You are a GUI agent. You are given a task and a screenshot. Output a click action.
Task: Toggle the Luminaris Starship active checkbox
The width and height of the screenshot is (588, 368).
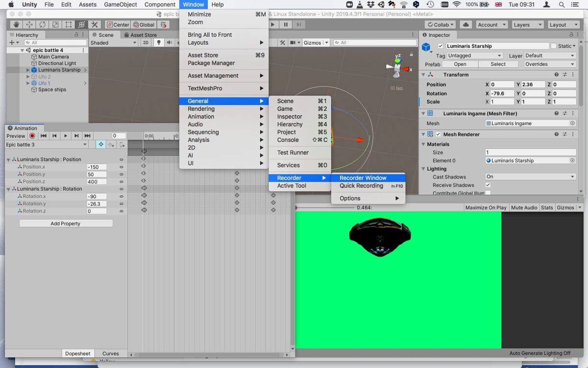coord(441,46)
